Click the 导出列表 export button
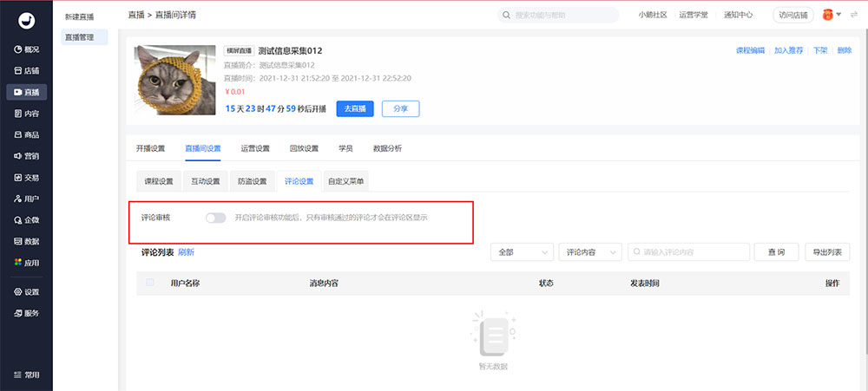The height and width of the screenshot is (391, 868). (827, 251)
